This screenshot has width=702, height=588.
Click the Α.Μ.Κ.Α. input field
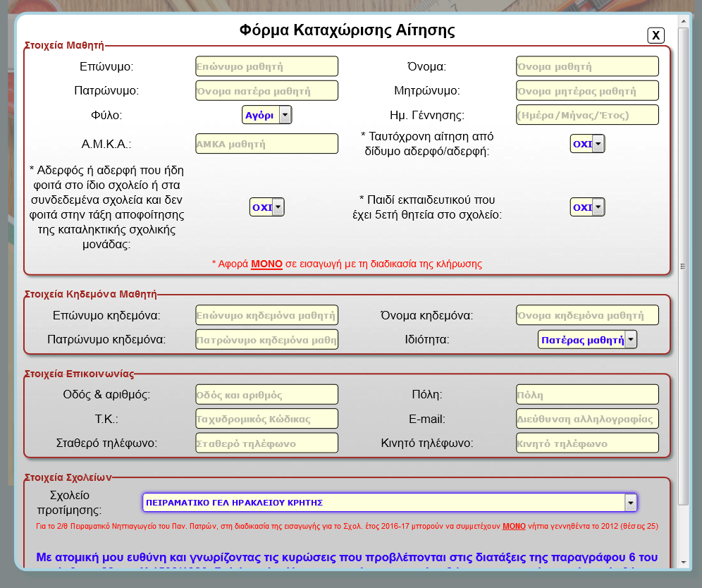coord(266,144)
